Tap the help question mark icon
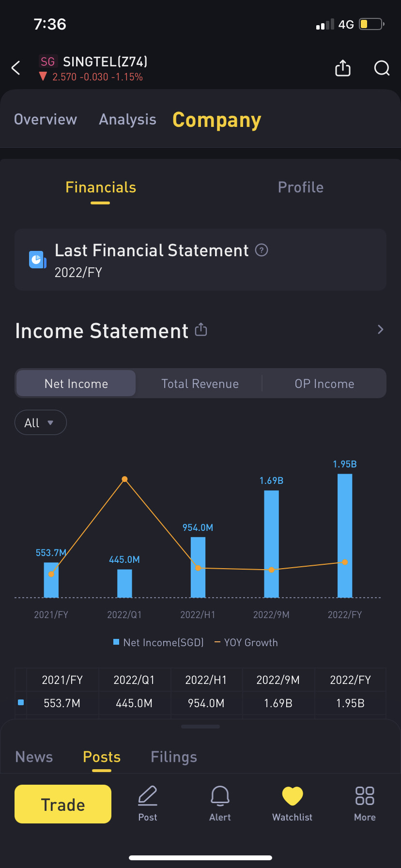This screenshot has width=401, height=868. [262, 250]
